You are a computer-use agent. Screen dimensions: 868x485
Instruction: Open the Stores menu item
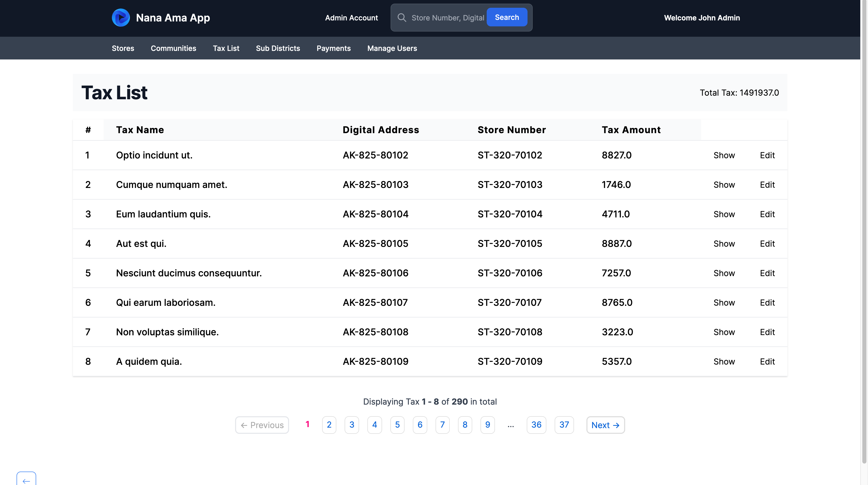(x=123, y=48)
